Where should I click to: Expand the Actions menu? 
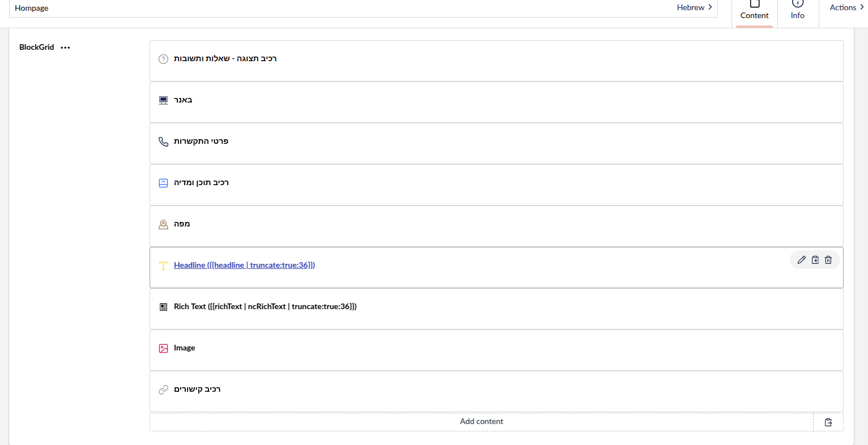click(x=846, y=7)
